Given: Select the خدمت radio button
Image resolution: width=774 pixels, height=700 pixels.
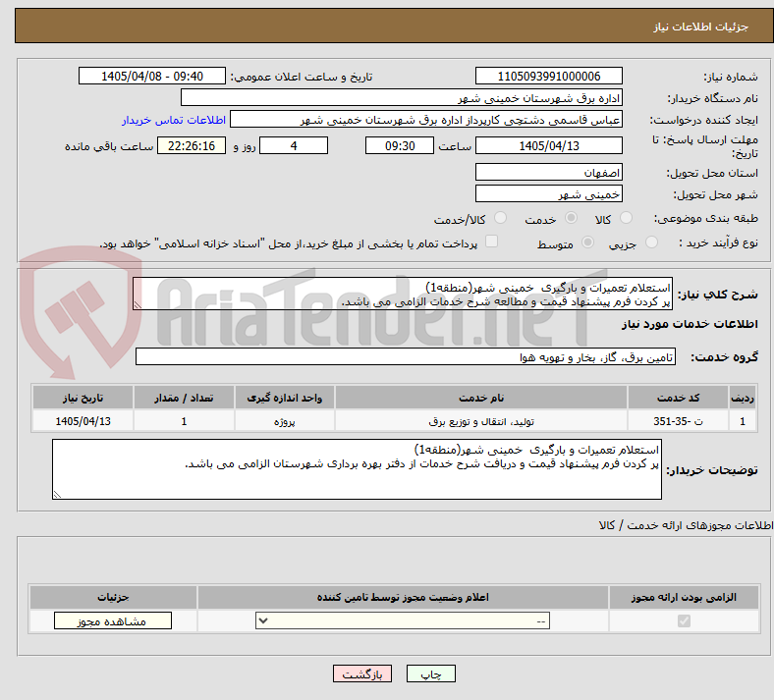Looking at the screenshot, I should tap(571, 218).
